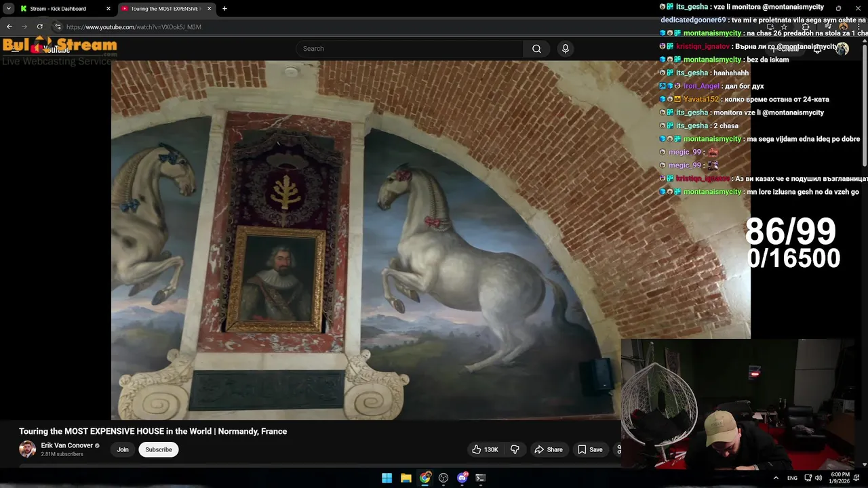
Task: Go forward in browser history
Action: tap(24, 27)
